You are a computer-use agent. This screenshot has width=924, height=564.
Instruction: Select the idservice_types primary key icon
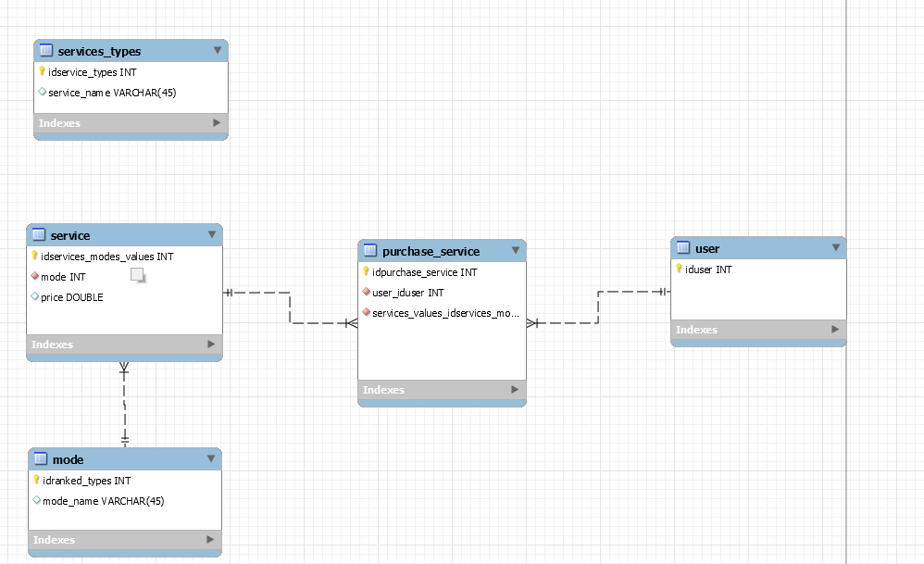pos(42,72)
